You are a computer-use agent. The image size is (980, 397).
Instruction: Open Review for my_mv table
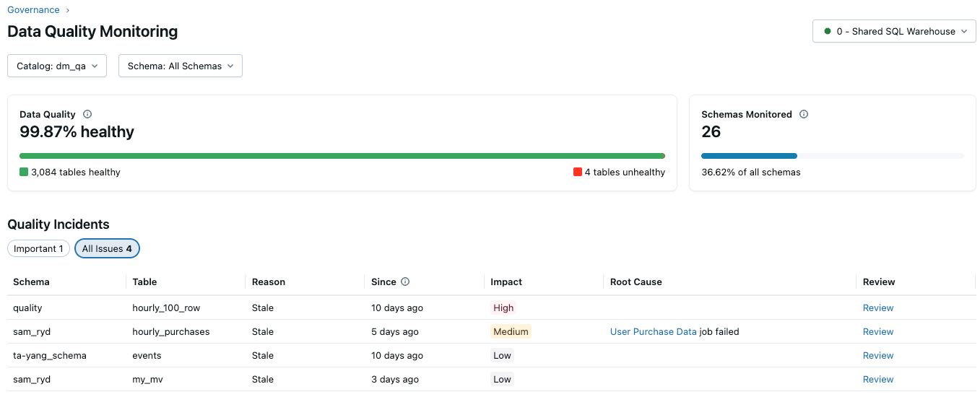tap(877, 380)
